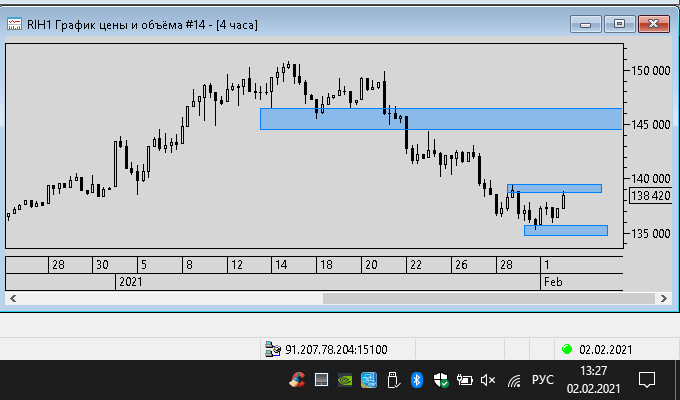The height and width of the screenshot is (400, 680).
Task: Select the large blue zone near 145 000
Action: tap(441, 119)
